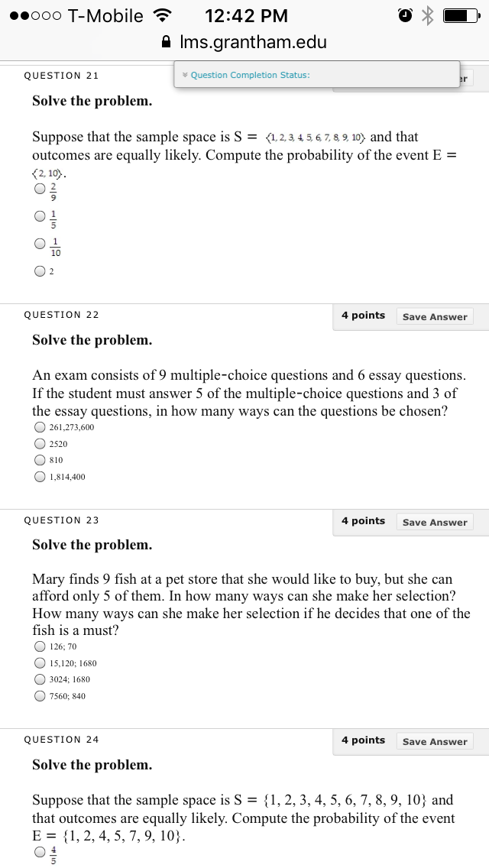
Task: Select answer 1/5 for Question 21
Action: coord(39,216)
